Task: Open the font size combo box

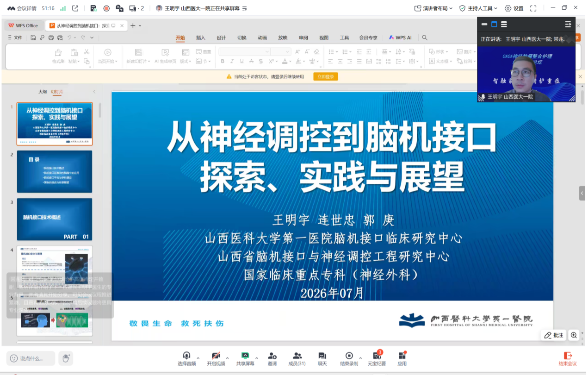Action: tap(281, 52)
